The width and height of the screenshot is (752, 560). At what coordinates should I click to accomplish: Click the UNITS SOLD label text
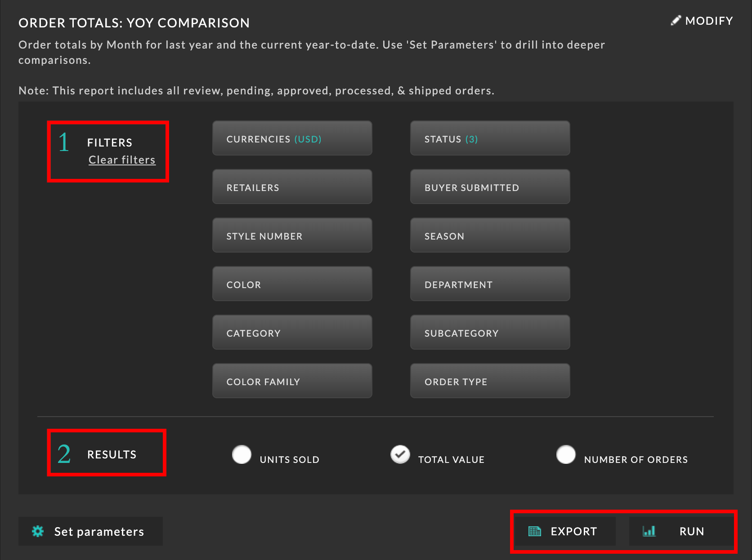[x=290, y=459]
